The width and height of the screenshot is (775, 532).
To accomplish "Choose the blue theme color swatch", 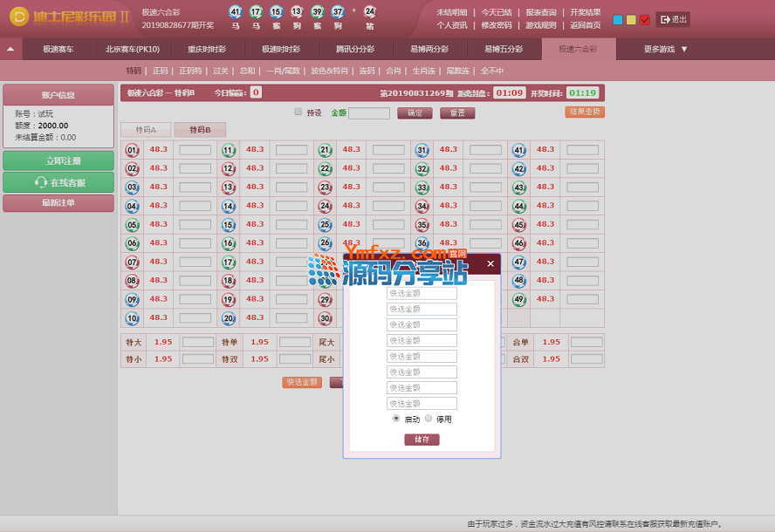I will pos(618,19).
